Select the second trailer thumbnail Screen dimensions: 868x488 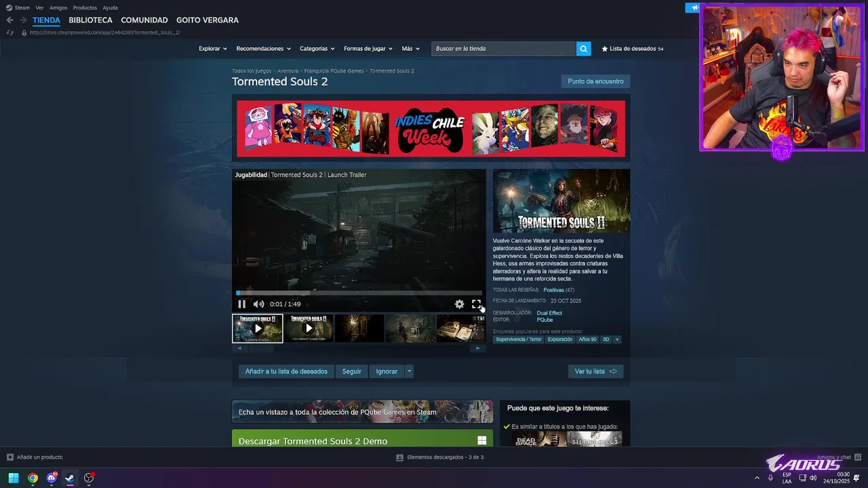tap(309, 328)
